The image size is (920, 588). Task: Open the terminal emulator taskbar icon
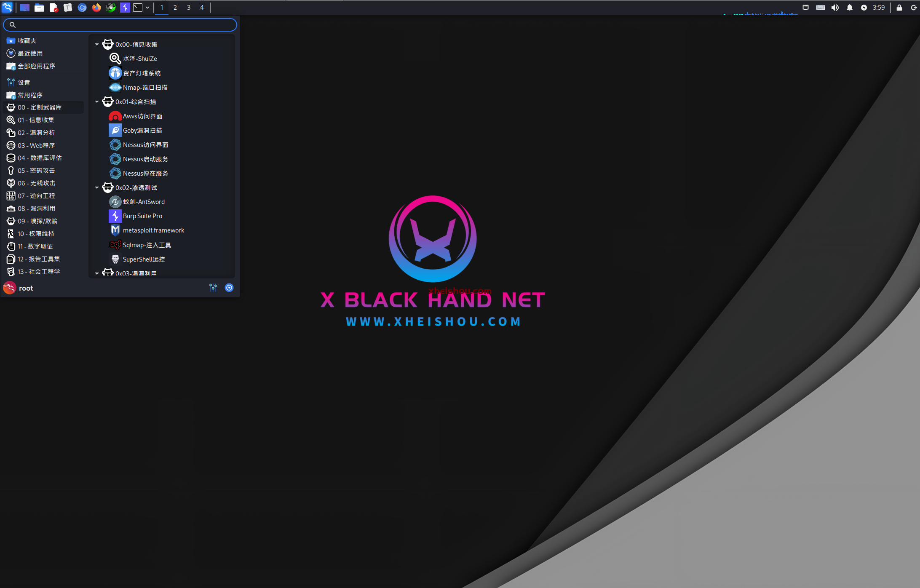click(138, 8)
